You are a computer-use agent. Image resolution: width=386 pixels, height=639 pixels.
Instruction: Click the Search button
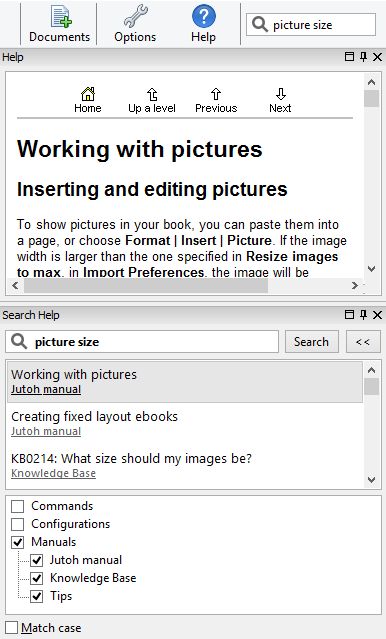pos(311,342)
